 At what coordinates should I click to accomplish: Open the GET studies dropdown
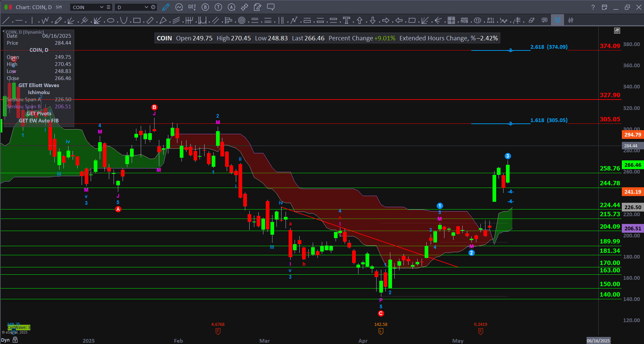tap(192, 7)
